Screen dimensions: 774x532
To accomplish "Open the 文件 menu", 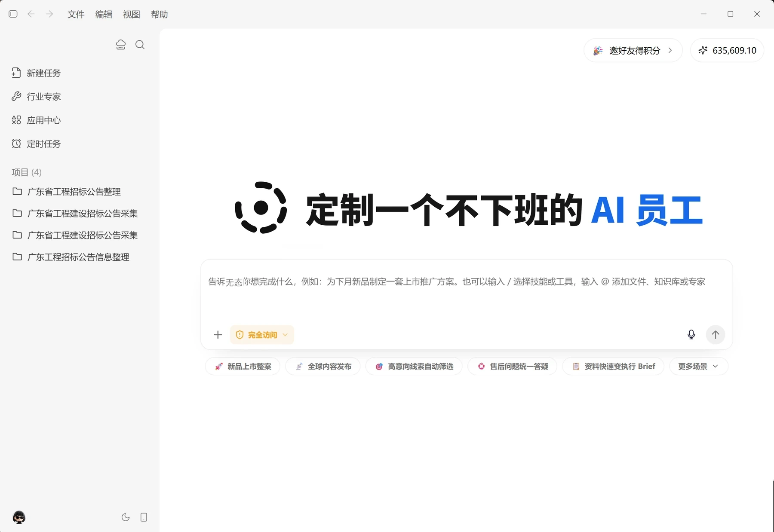I will click(x=76, y=14).
